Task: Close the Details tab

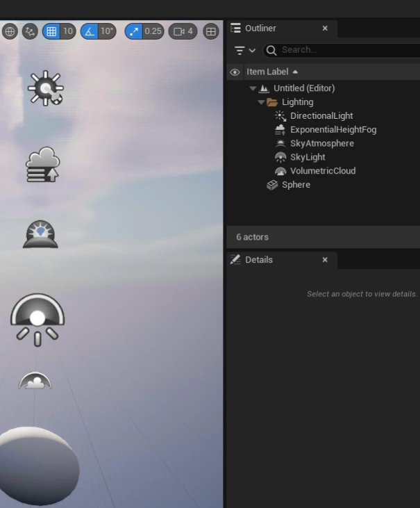Action: tap(325, 260)
